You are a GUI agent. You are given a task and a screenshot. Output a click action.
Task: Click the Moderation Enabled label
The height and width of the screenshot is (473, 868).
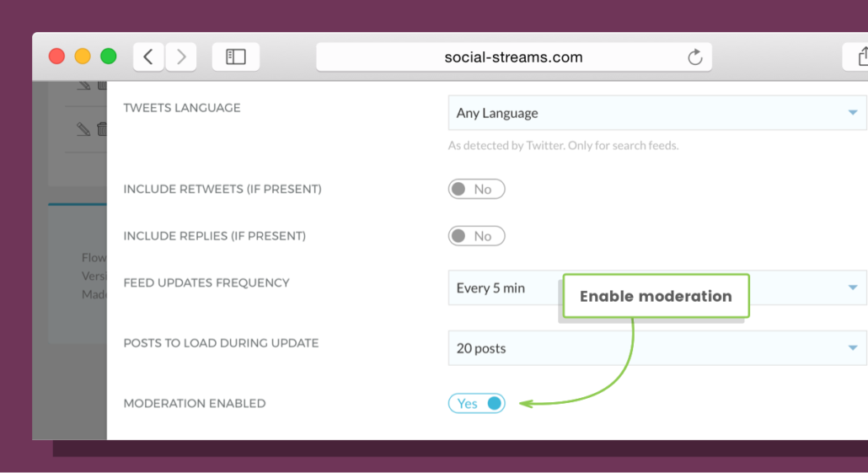click(x=195, y=403)
